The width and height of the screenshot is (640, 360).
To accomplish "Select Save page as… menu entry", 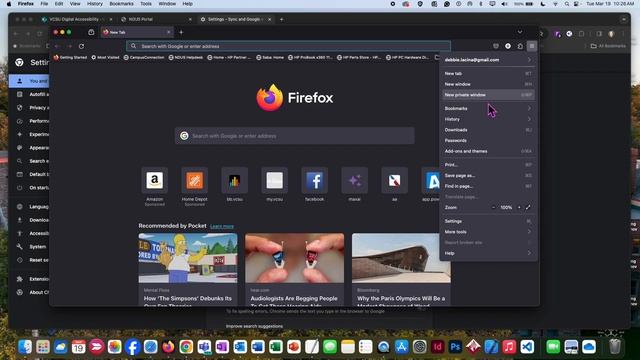I will [x=488, y=176].
